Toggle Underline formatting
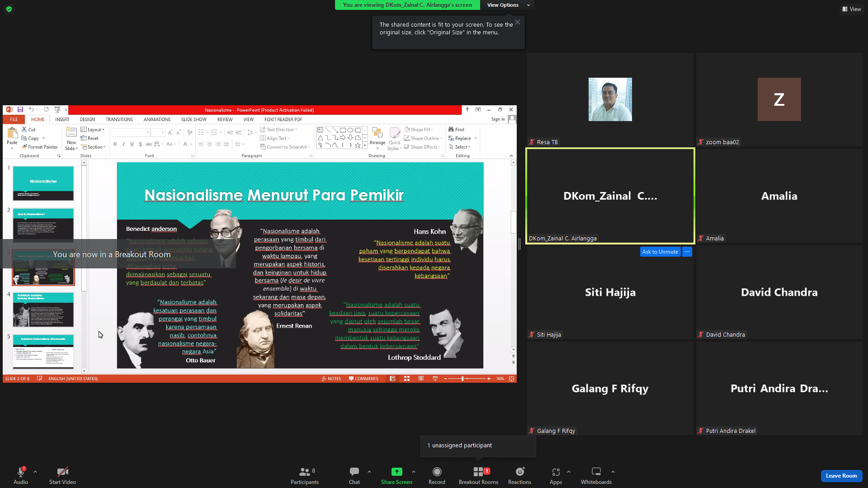868x488 pixels. [132, 144]
